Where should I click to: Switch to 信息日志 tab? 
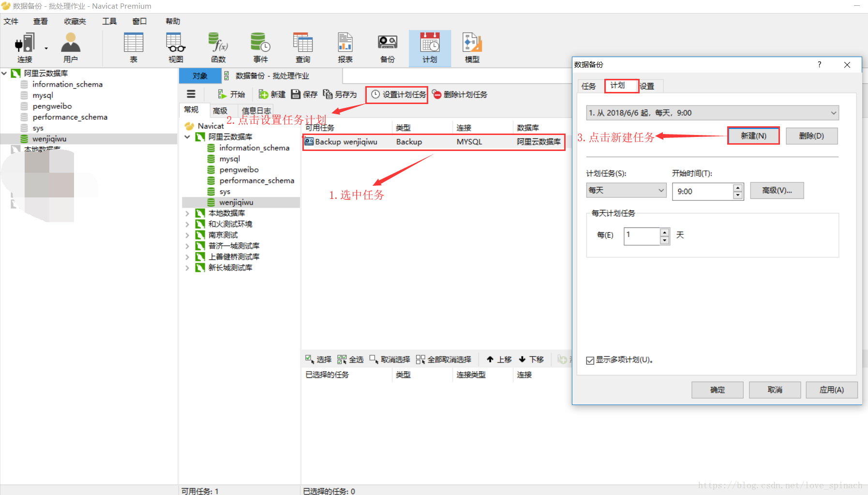coord(256,111)
